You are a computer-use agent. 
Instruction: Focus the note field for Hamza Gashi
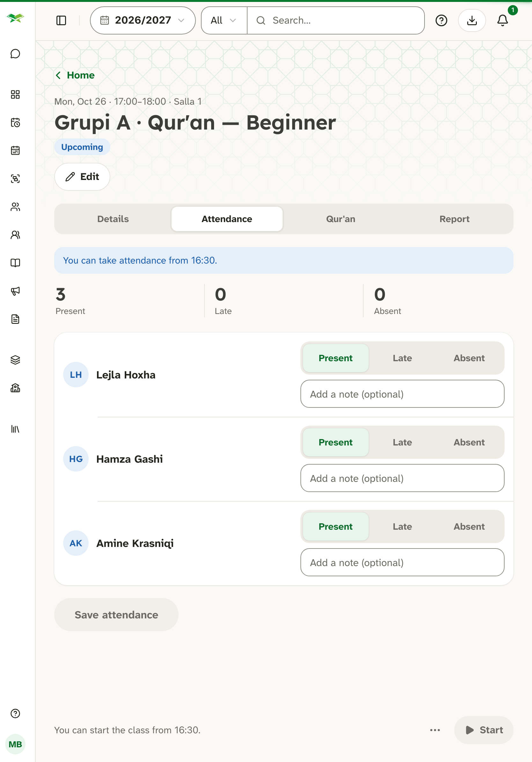(x=402, y=478)
